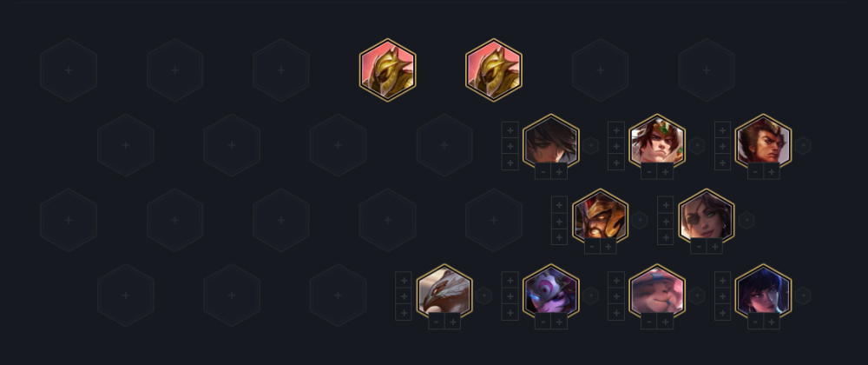Viewport: 868px width, 365px height.
Task: Click the Teemo champion portrait
Action: tap(657, 291)
